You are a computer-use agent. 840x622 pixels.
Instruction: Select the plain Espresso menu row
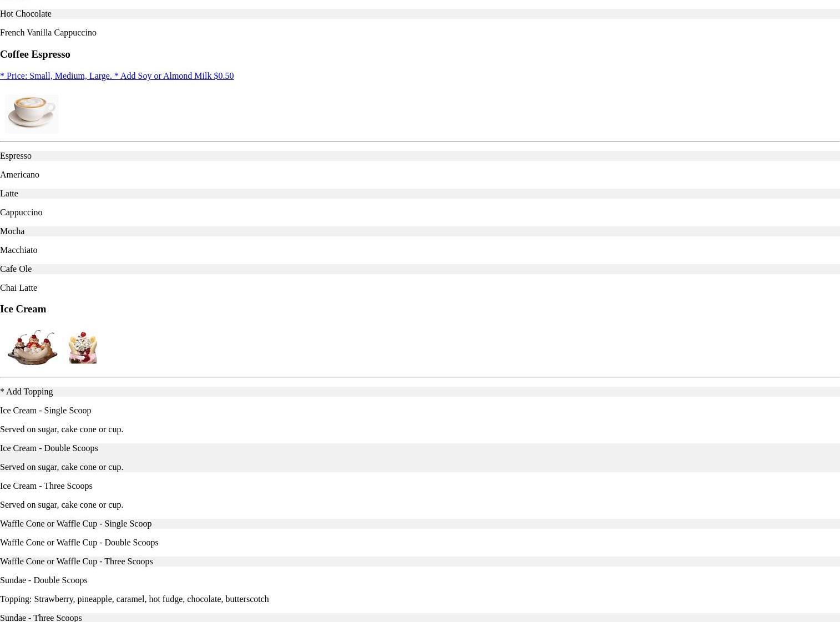pos(420,155)
